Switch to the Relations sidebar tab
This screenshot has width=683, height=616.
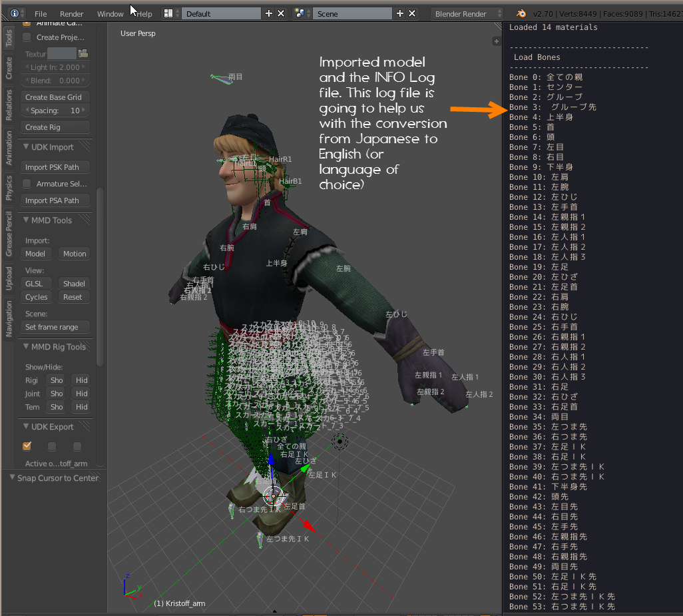pyautogui.click(x=8, y=105)
